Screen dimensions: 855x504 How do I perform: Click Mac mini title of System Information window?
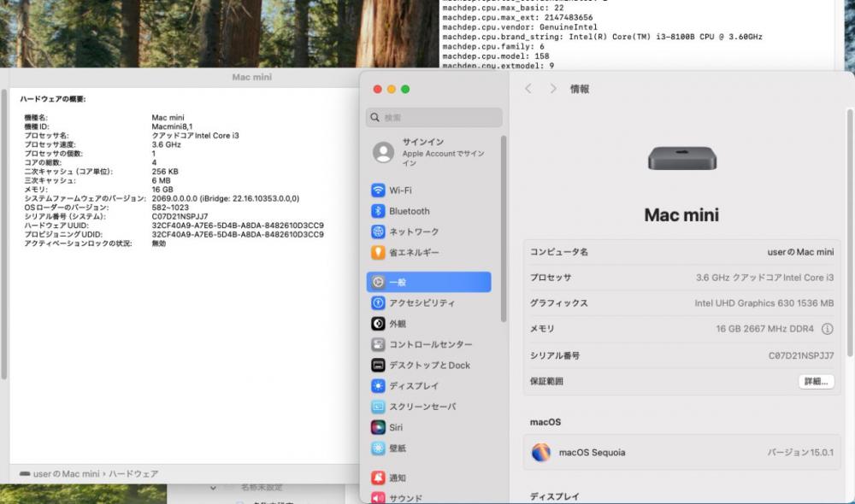click(252, 77)
